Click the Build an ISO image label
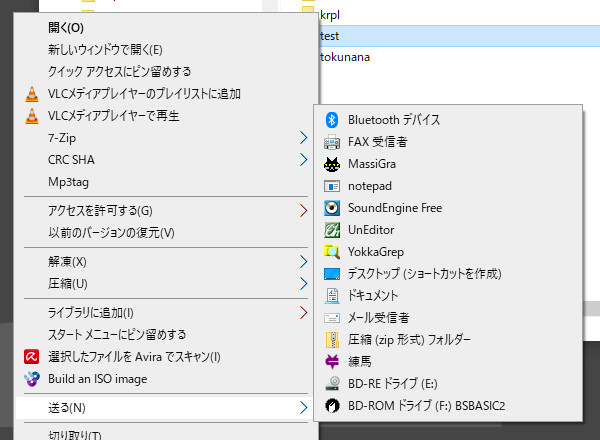600x440 pixels. coord(98,379)
